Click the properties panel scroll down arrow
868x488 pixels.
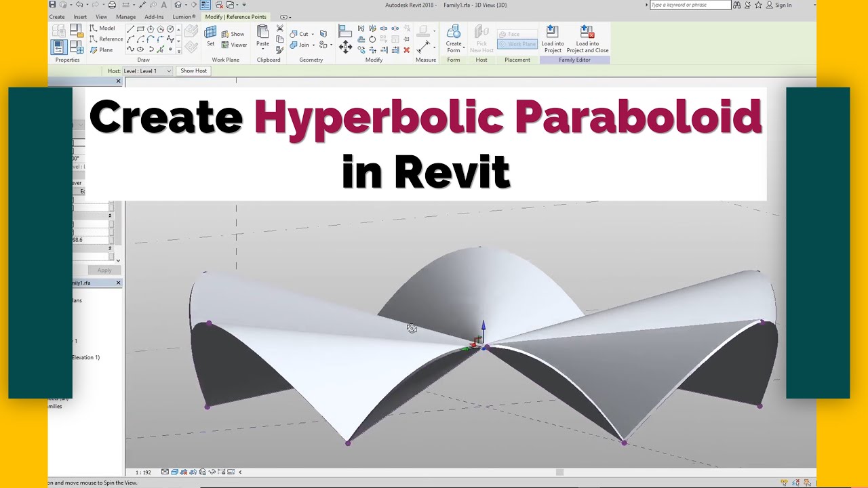tap(118, 260)
